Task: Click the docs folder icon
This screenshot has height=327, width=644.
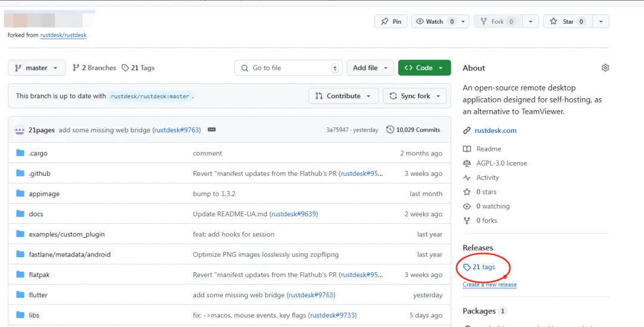Action: pos(20,213)
